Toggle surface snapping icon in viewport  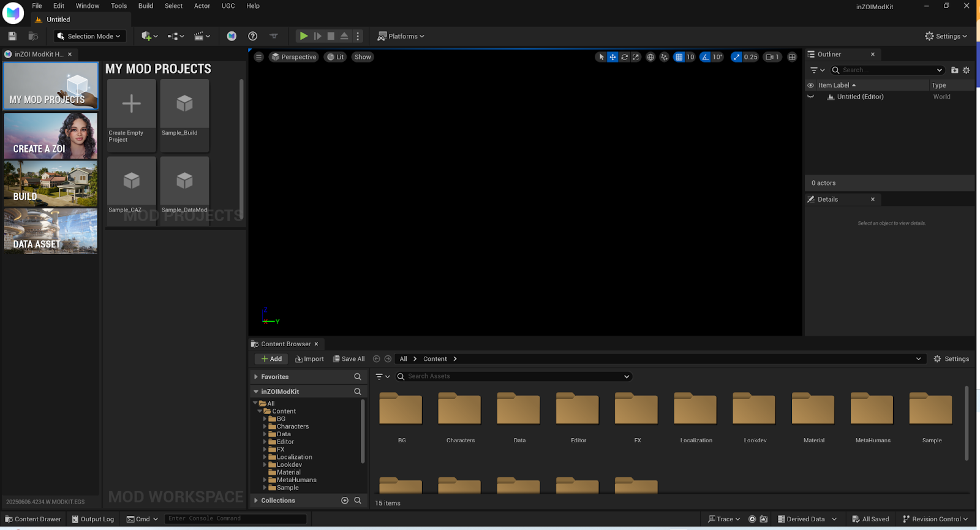(x=664, y=57)
